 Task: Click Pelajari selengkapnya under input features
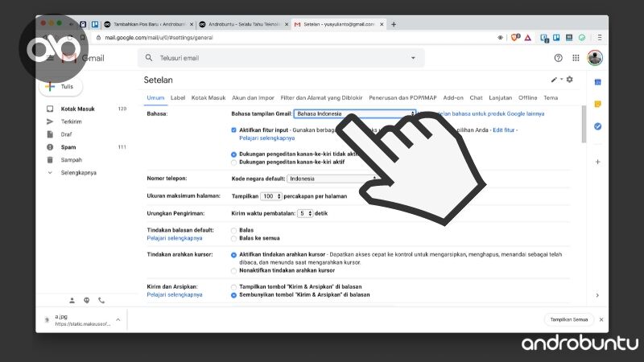point(267,138)
